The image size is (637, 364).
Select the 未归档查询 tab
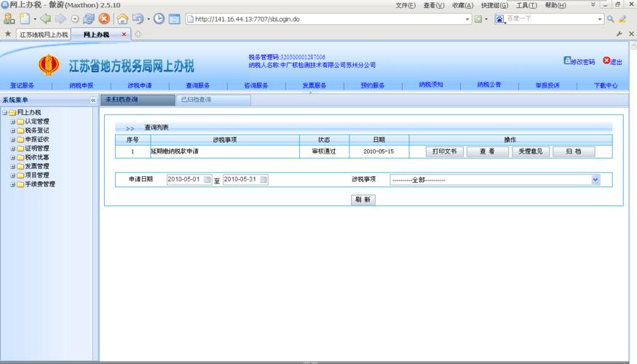[138, 100]
